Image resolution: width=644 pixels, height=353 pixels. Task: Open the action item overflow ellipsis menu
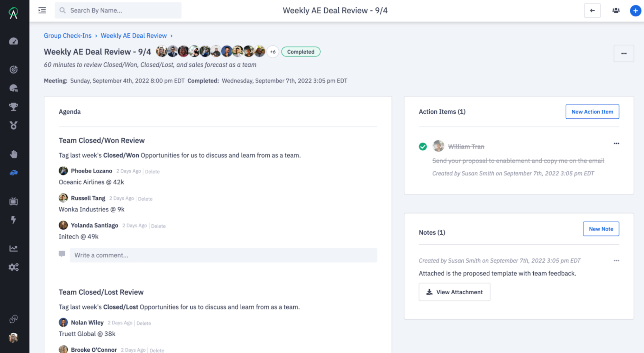(616, 143)
